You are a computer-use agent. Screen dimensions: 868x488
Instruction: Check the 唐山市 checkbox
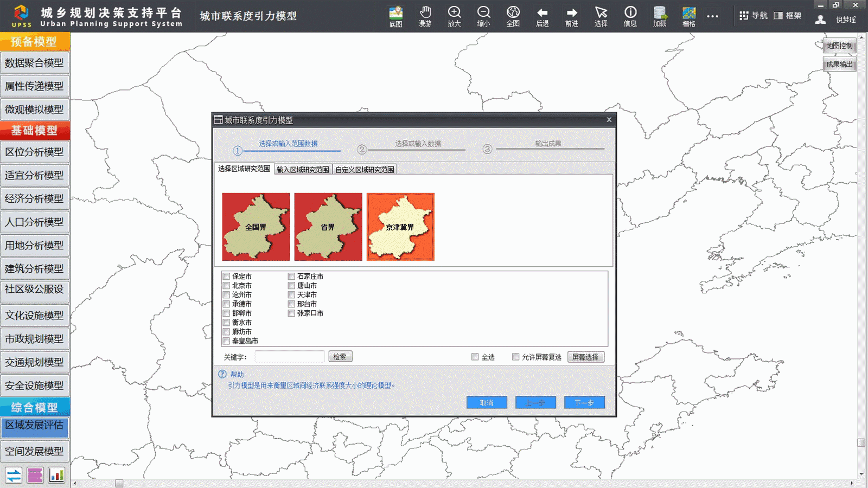pos(291,285)
